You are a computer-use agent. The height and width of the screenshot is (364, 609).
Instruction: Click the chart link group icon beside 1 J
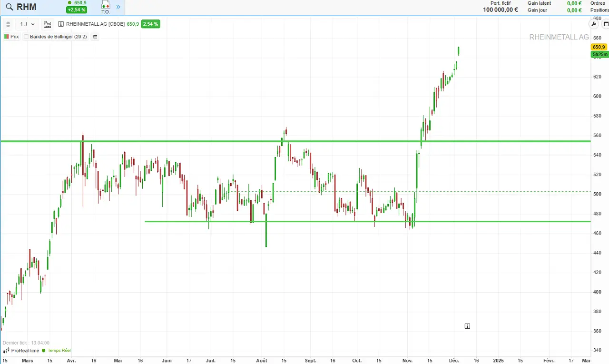point(8,24)
